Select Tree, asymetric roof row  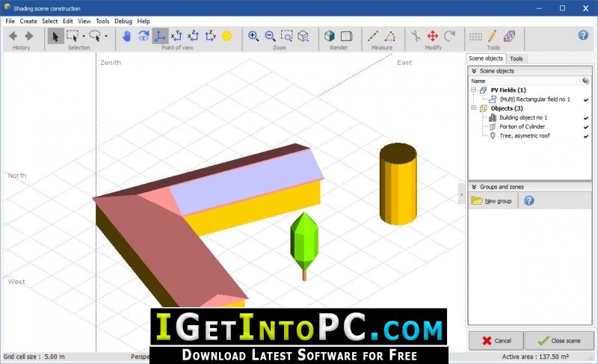coord(525,136)
